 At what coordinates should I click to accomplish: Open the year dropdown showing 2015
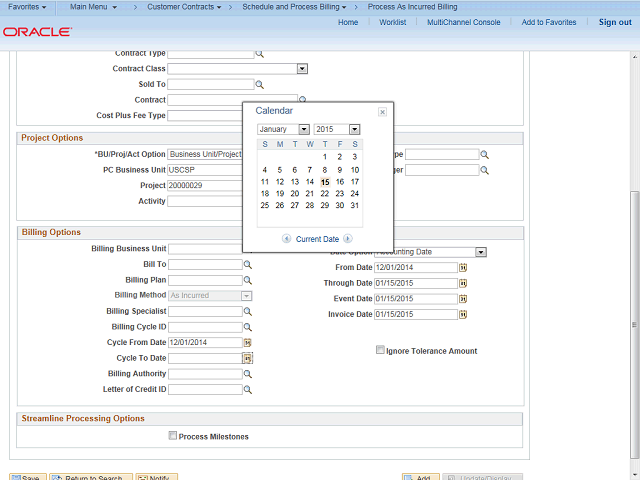click(x=354, y=129)
